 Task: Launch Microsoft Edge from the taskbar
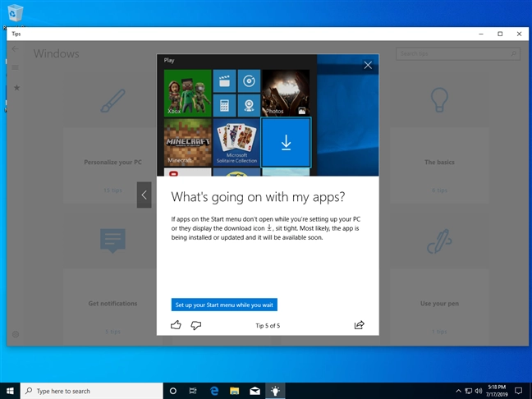pyautogui.click(x=213, y=391)
